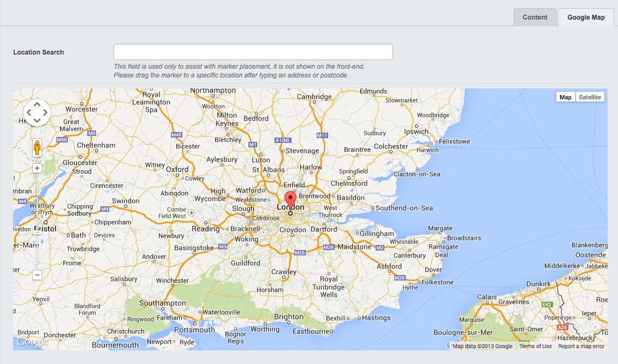The width and height of the screenshot is (618, 364).
Task: Zoom in with the plus button
Action: click(x=37, y=168)
